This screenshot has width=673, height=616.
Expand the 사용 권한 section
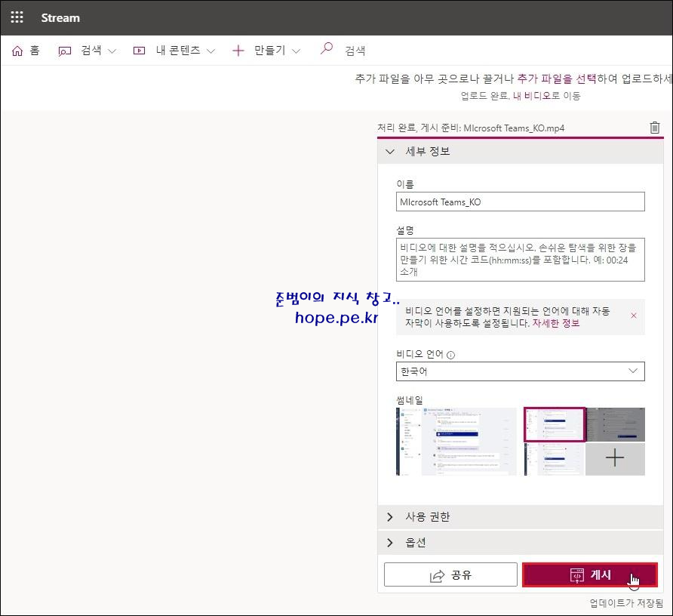coord(520,517)
